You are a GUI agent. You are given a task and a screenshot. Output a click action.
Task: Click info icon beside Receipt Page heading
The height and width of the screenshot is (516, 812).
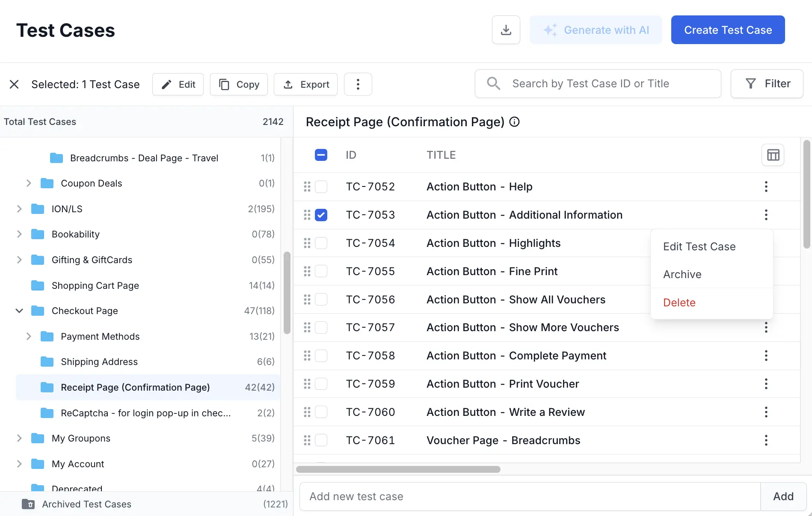click(515, 122)
